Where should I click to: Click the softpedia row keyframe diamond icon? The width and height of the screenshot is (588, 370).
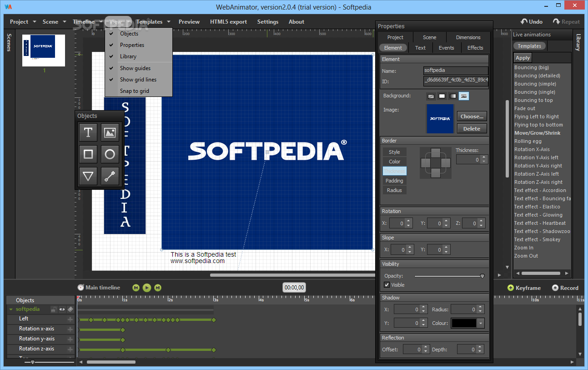pyautogui.click(x=70, y=309)
